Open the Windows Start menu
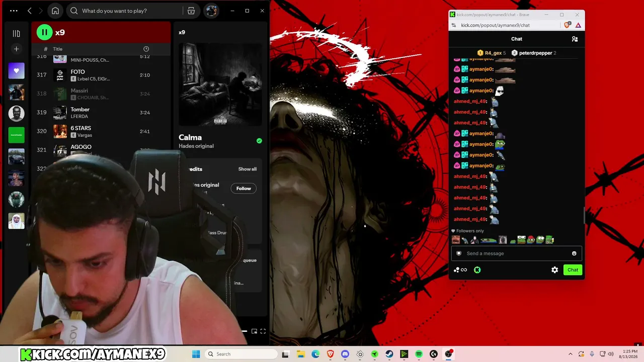 tap(196, 354)
